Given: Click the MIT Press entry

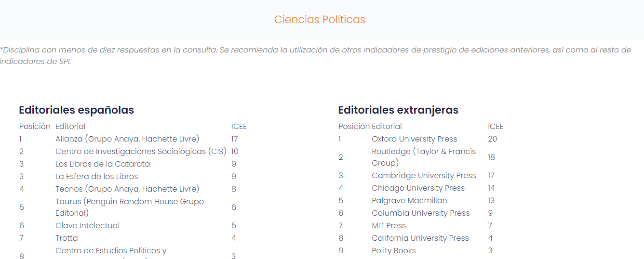Looking at the screenshot, I should pyautogui.click(x=389, y=226).
